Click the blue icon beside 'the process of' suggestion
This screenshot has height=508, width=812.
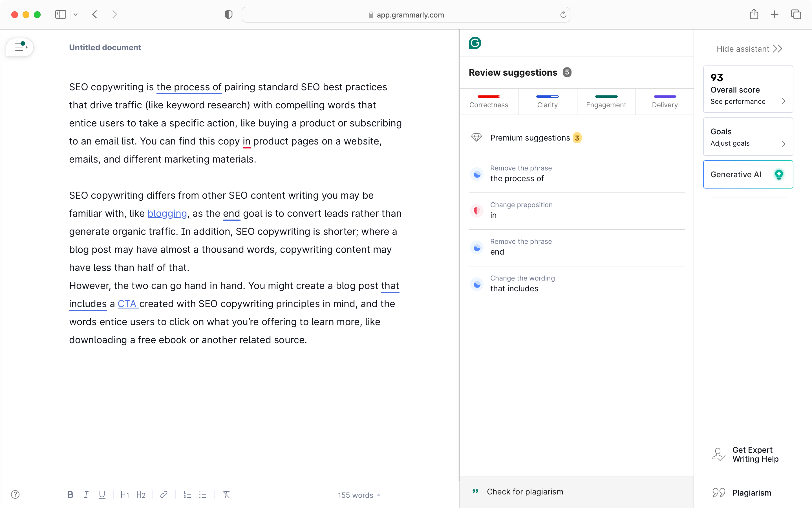coord(476,174)
